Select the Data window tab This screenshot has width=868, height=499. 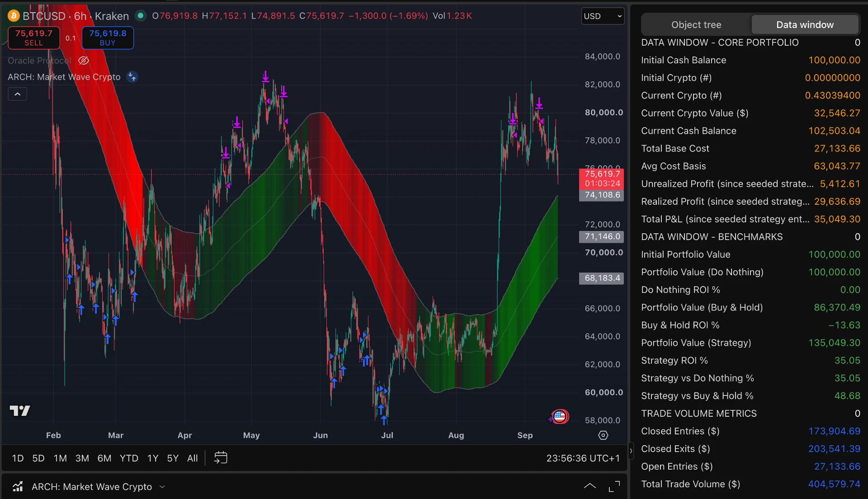click(805, 25)
